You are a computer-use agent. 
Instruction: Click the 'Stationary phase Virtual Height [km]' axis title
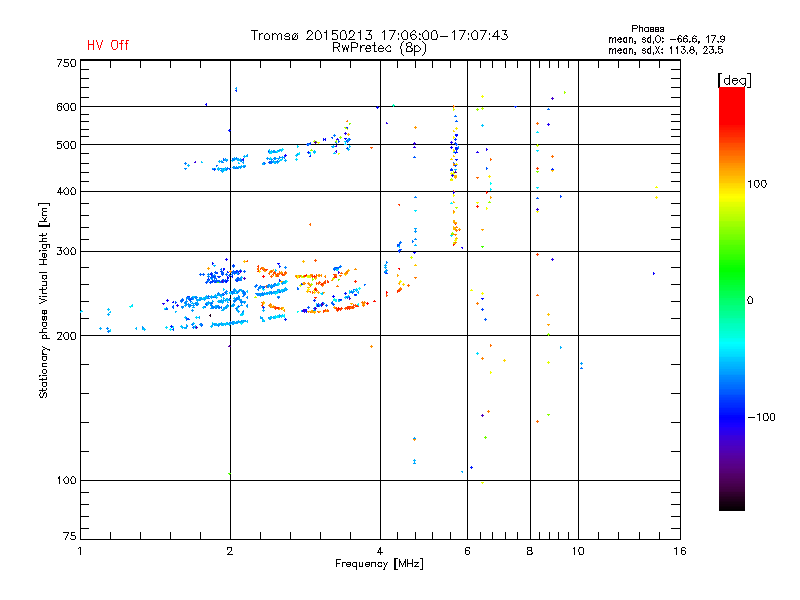[43, 300]
